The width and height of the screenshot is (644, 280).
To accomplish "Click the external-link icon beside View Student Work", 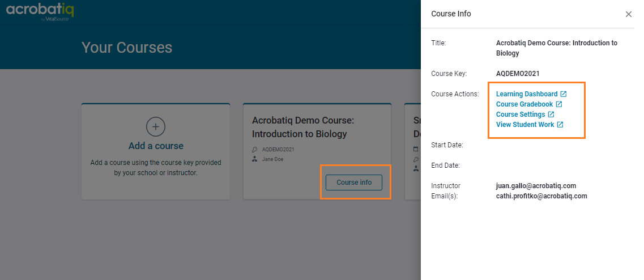I will pyautogui.click(x=560, y=125).
